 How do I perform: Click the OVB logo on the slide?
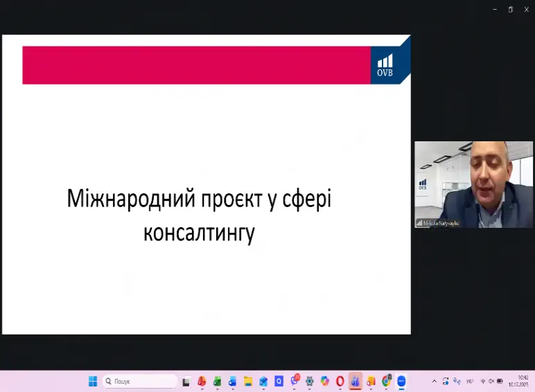(385, 65)
